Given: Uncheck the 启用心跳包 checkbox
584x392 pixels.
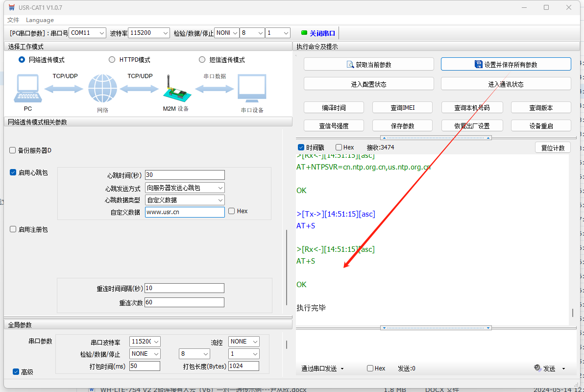Looking at the screenshot, I should pos(13,172).
